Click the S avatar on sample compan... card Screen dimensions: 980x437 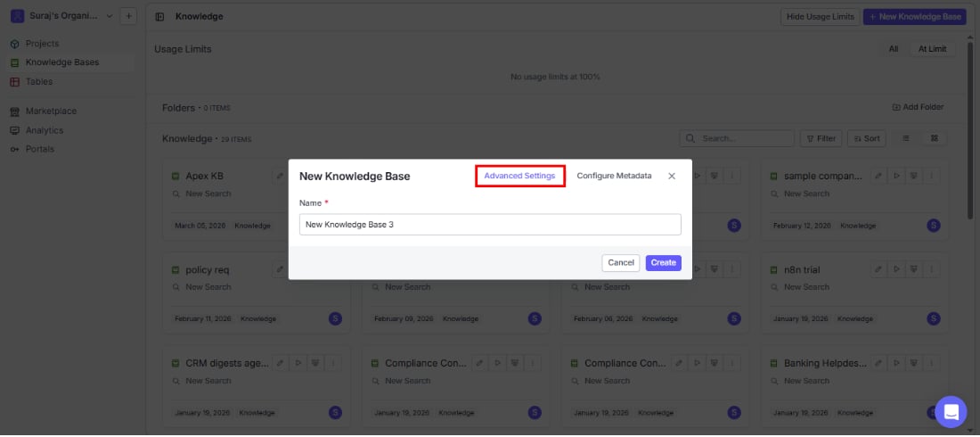(x=934, y=226)
